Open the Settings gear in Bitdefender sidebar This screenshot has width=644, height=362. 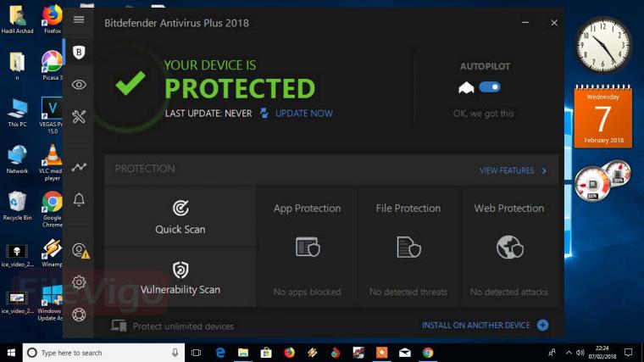point(79,281)
